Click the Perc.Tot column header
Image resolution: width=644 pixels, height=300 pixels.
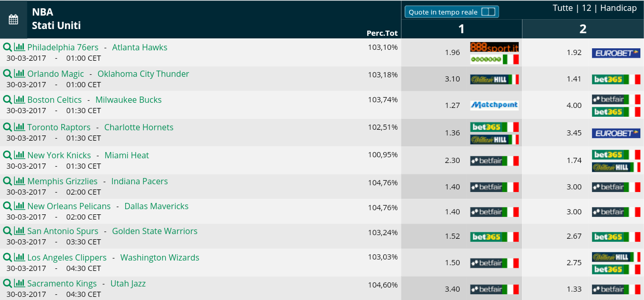382,33
